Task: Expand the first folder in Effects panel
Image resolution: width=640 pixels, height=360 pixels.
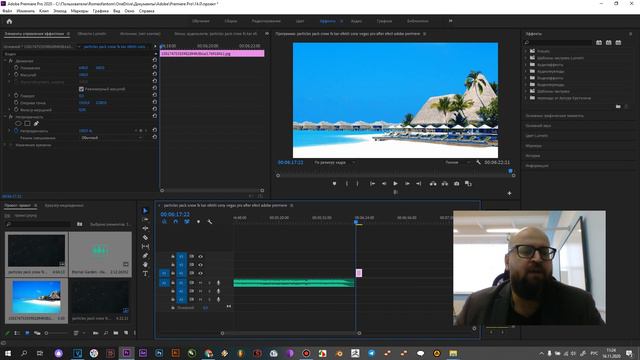Action: point(527,51)
